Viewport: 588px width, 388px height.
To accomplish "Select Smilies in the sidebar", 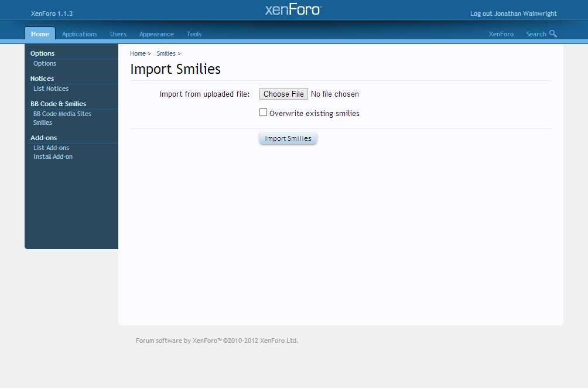I will (x=43, y=122).
